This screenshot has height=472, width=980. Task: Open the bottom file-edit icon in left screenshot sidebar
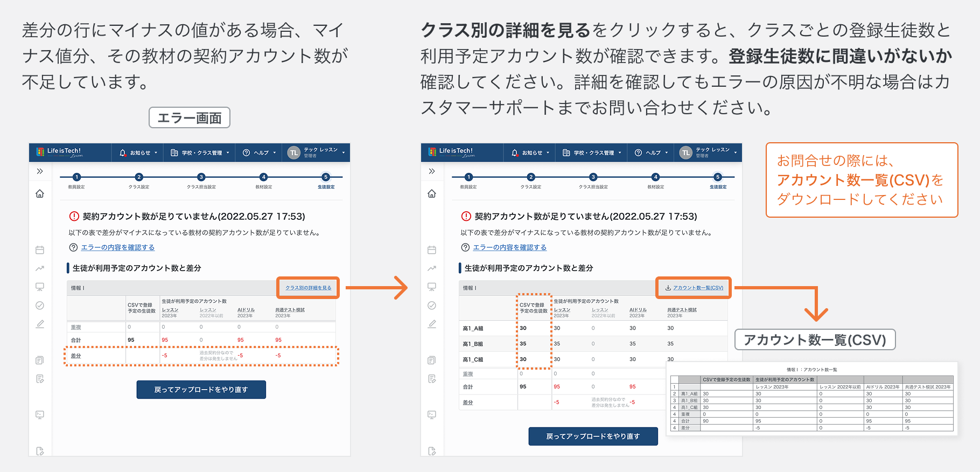[x=40, y=451]
